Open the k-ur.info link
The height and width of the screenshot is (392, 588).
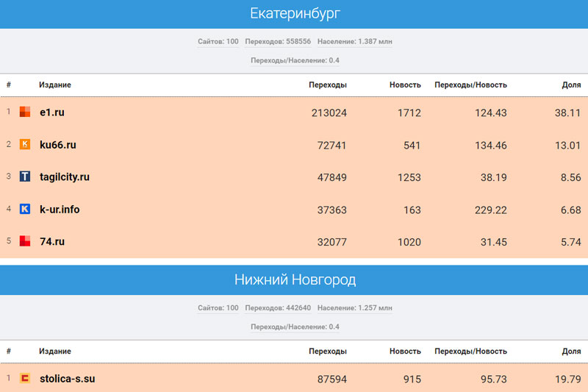pos(60,210)
